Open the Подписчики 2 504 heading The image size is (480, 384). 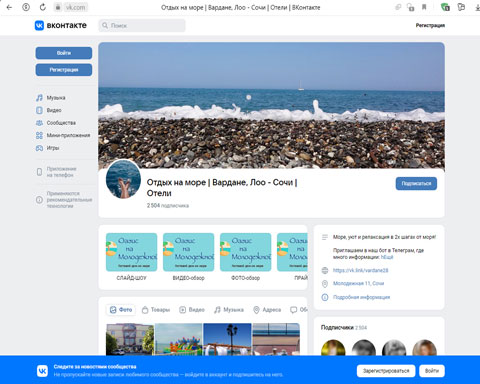click(x=344, y=328)
